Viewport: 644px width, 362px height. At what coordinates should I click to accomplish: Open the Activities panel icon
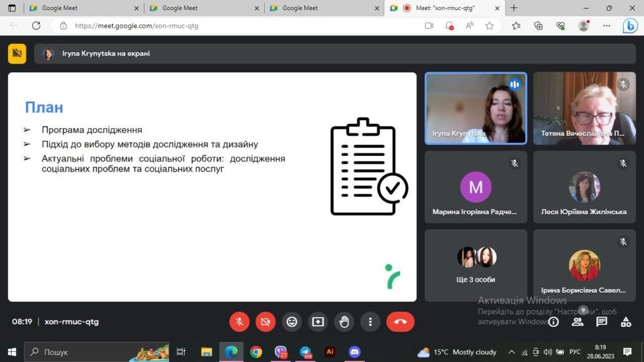tap(625, 322)
